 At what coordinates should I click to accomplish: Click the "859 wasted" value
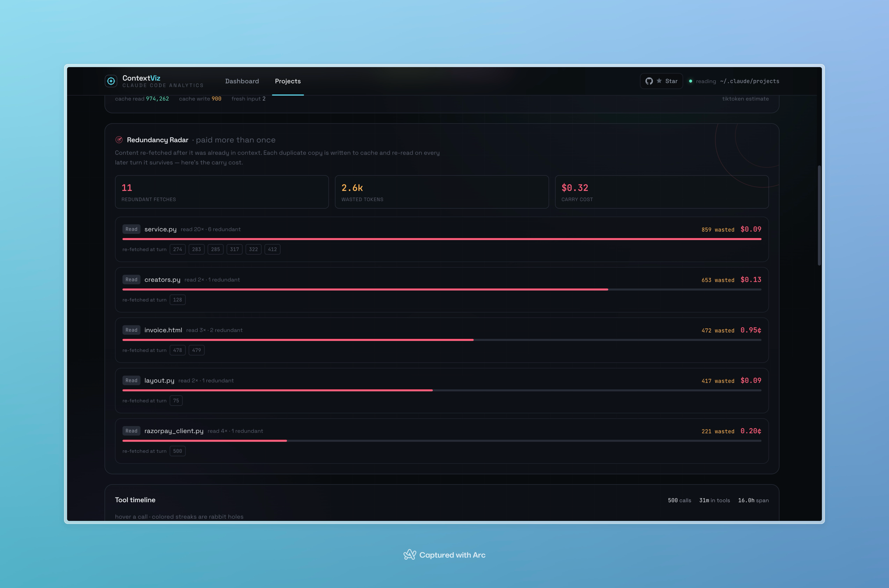click(x=718, y=230)
